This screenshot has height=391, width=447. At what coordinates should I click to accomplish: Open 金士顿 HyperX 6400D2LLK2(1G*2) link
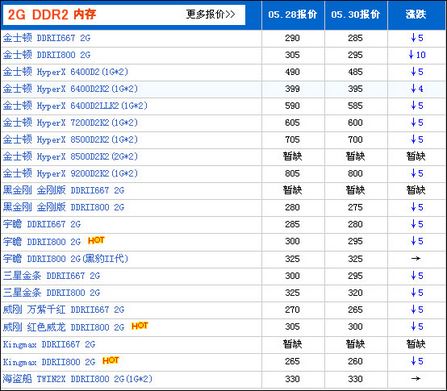click(75, 106)
